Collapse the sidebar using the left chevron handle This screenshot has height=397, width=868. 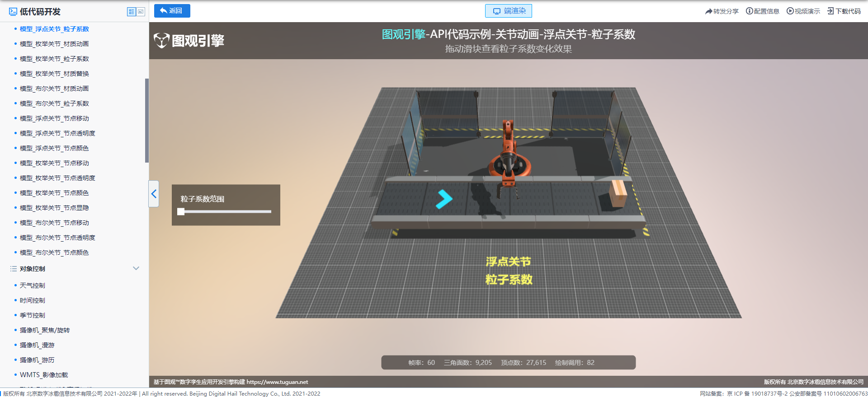tap(154, 194)
